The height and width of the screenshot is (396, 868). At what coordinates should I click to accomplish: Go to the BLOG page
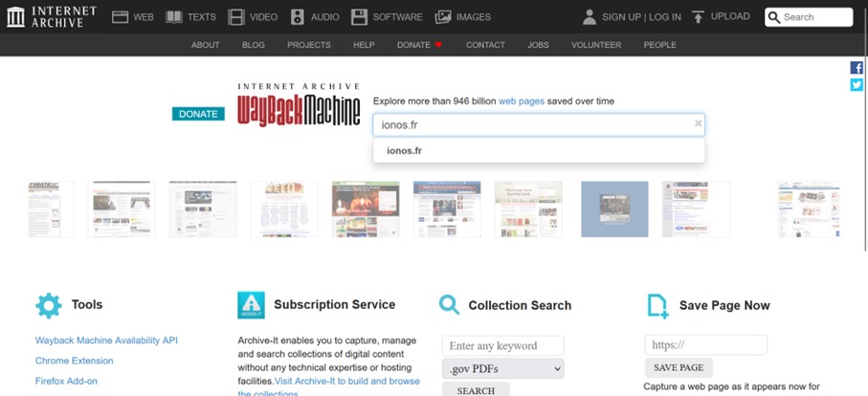click(254, 45)
